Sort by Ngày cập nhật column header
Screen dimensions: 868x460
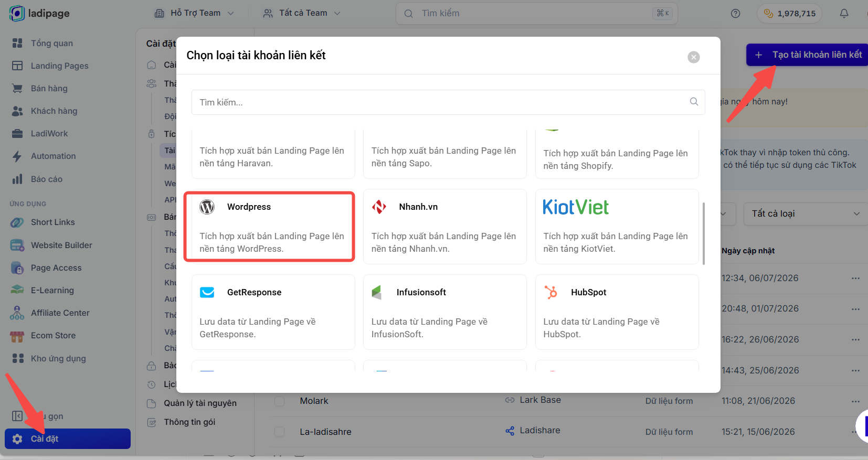click(748, 251)
